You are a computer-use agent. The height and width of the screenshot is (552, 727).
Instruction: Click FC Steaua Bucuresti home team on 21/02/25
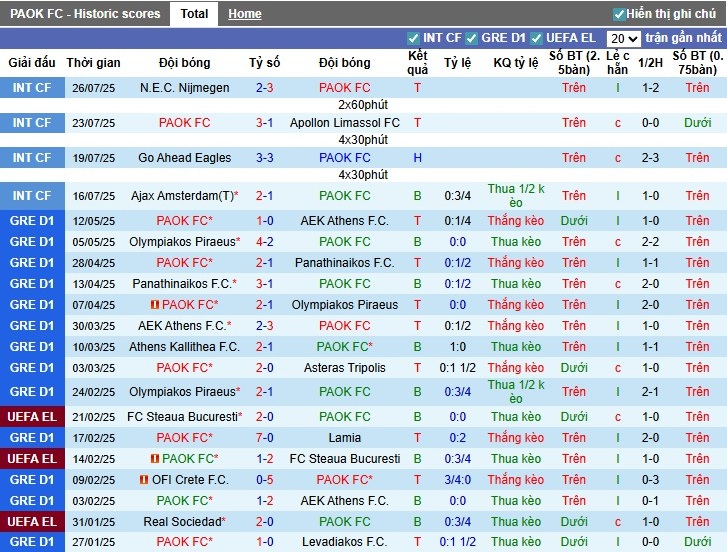click(x=183, y=417)
